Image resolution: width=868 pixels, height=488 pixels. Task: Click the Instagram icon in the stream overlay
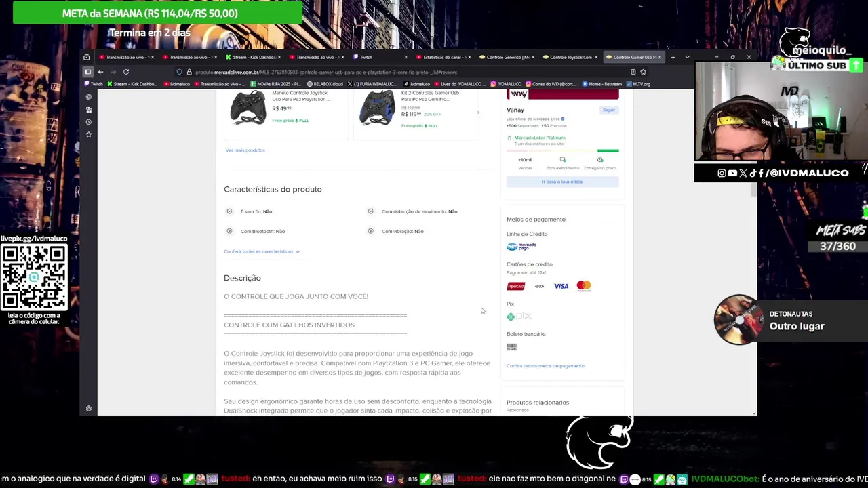[x=722, y=173]
